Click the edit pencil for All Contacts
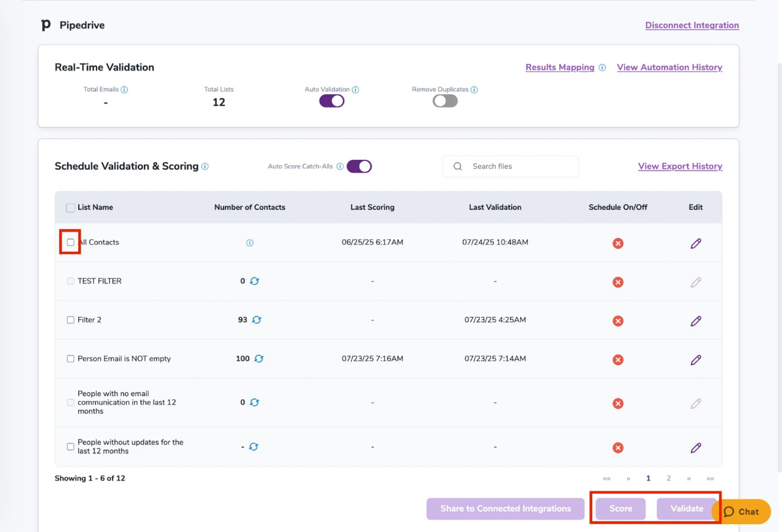 coord(695,243)
